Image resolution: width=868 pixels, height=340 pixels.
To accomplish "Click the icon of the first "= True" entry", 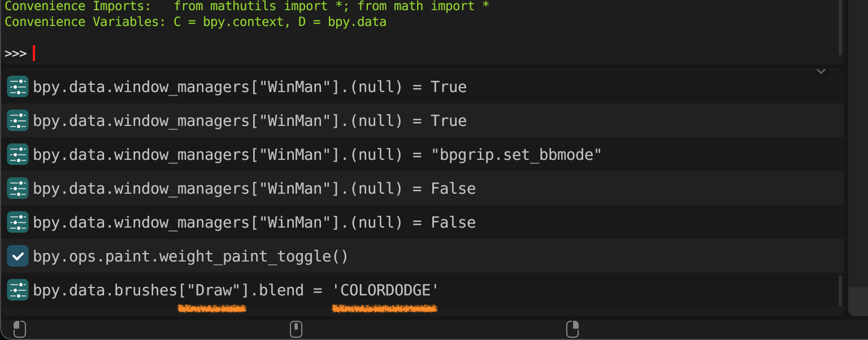I will (x=18, y=87).
